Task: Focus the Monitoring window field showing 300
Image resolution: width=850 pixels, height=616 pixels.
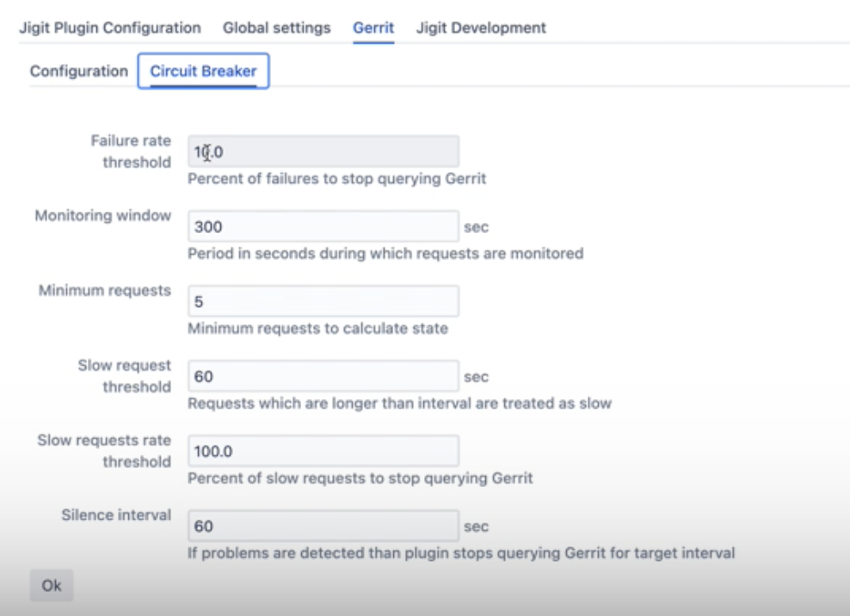Action: (323, 227)
